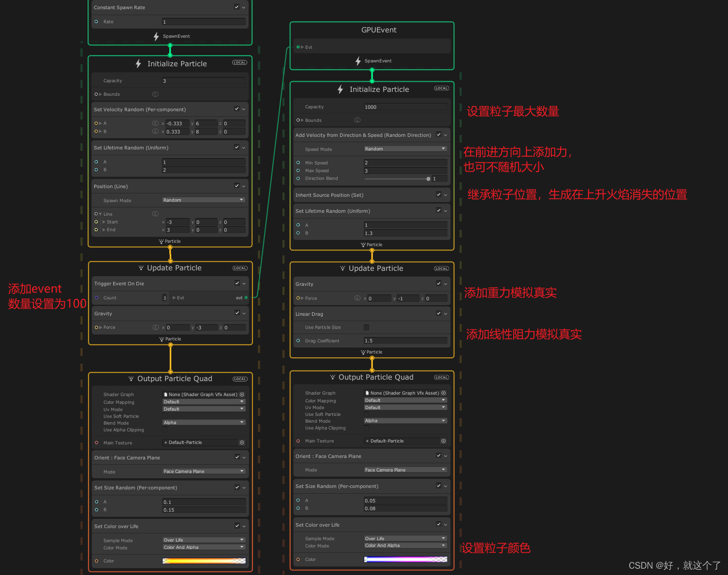This screenshot has height=575, width=728.
Task: Click Count input port in Trigger Event On Die
Action: (x=97, y=298)
